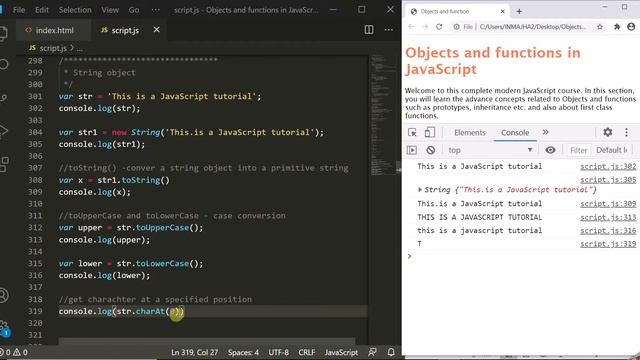The image size is (640, 360).
Task: Switch to the DevTools Elements tab
Action: pos(470,133)
